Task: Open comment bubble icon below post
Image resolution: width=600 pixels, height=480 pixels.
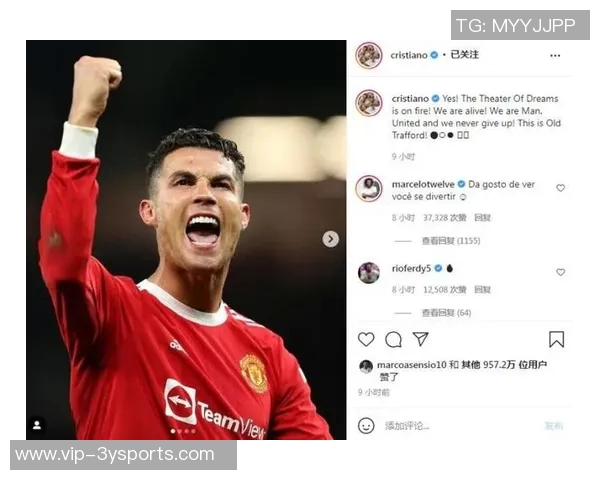Action: pos(393,339)
